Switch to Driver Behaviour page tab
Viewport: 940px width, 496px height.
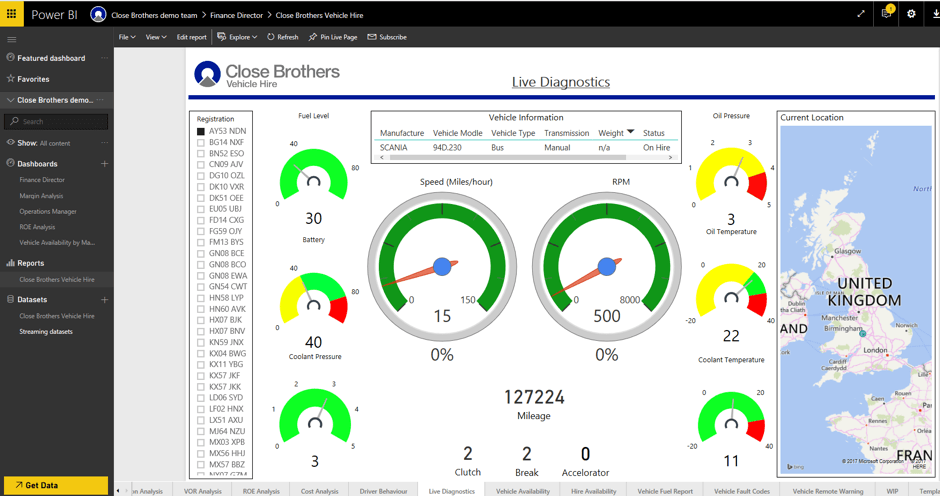click(x=384, y=491)
